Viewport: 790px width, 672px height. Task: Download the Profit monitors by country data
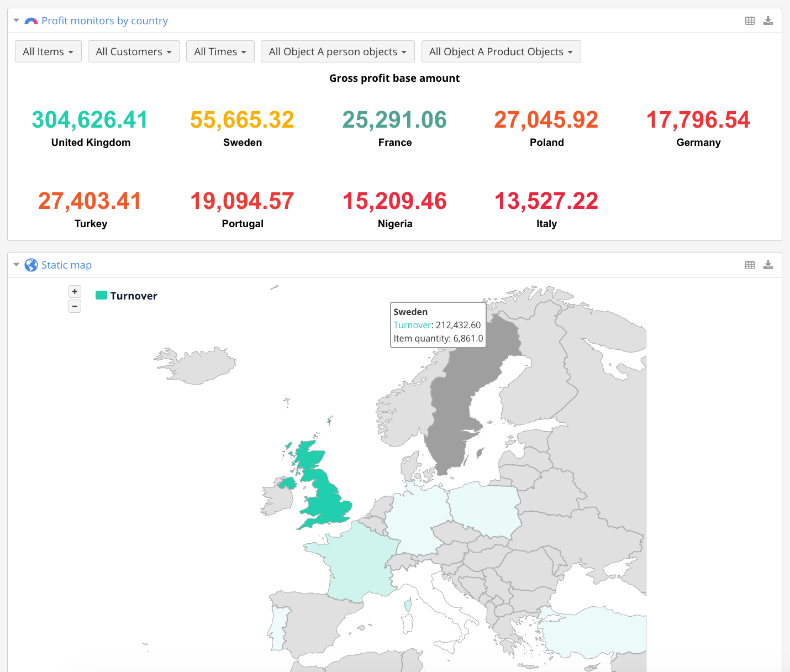(768, 21)
